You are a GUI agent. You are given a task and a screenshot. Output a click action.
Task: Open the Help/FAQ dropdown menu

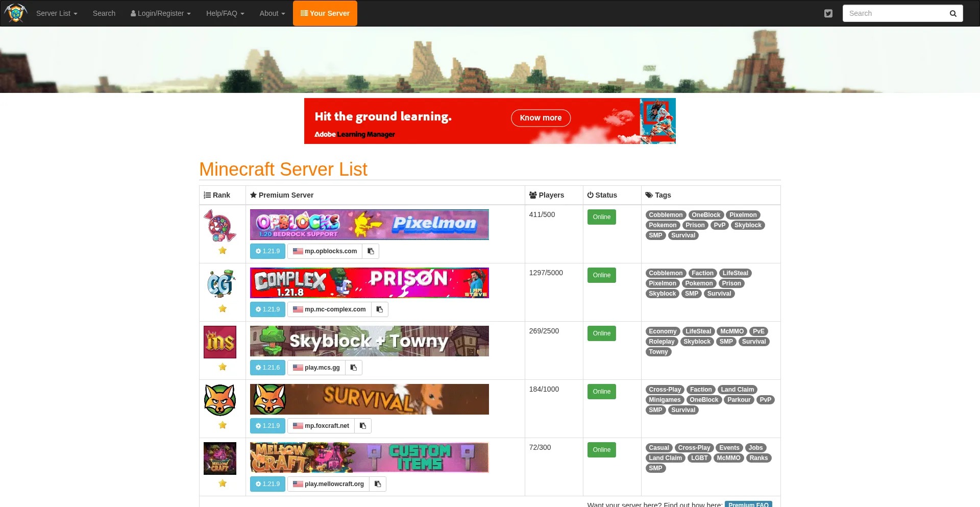[225, 13]
